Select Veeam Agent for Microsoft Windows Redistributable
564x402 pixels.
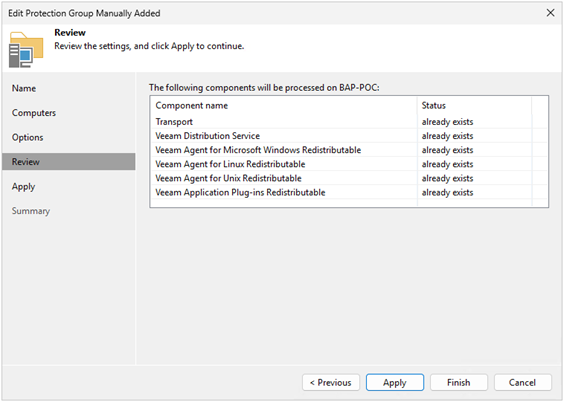tap(349, 150)
